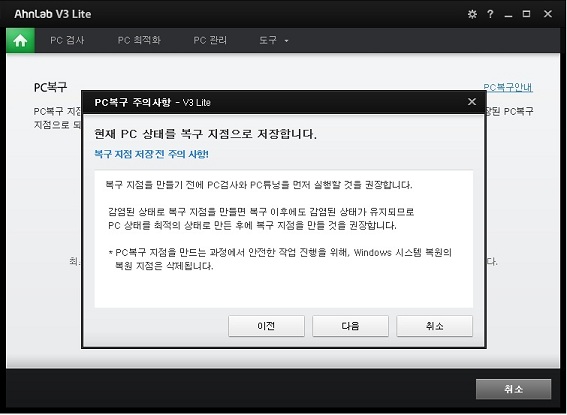This screenshot has height=415, width=567.
Task: Click the 복구 지점 저장전 주의 사항 heading
Action: pos(151,154)
